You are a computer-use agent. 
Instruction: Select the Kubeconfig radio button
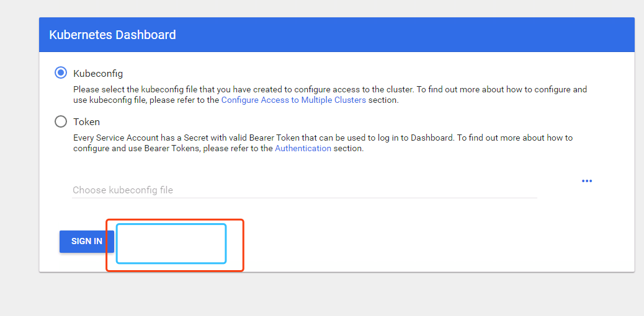tap(61, 73)
